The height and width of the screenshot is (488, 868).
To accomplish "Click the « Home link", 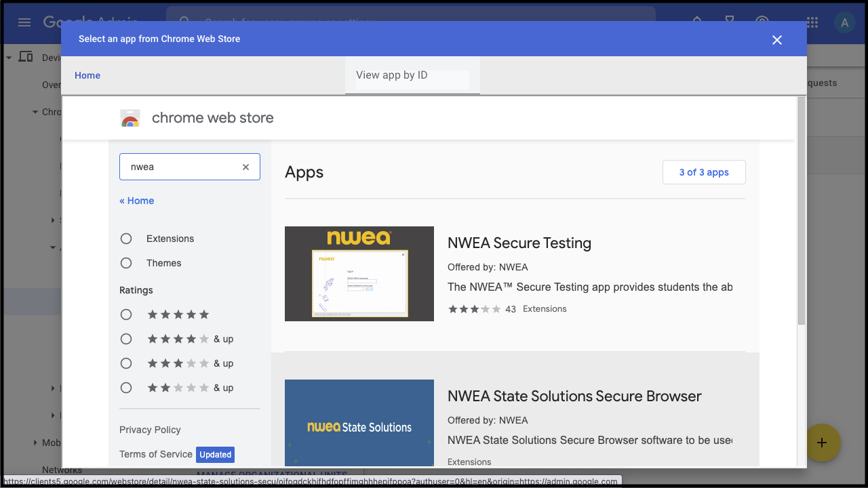I will (136, 201).
